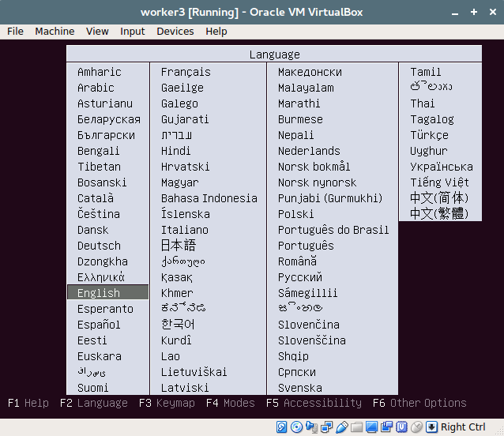Select Suomi language
The image size is (504, 436).
(x=93, y=388)
